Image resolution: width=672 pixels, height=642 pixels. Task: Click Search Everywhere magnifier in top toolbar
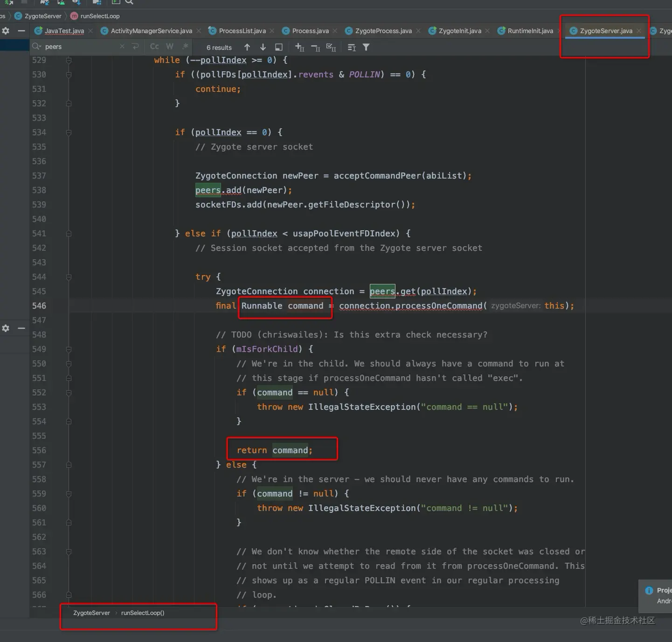(129, 2)
